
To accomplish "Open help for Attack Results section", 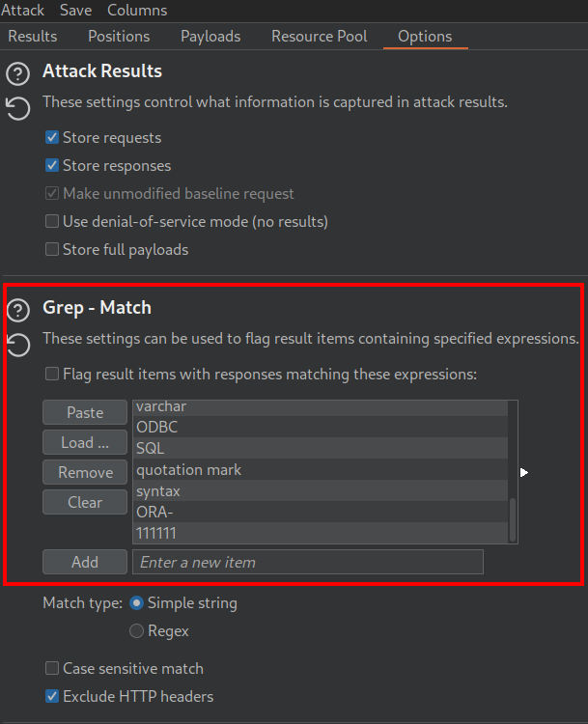I will click(x=17, y=73).
